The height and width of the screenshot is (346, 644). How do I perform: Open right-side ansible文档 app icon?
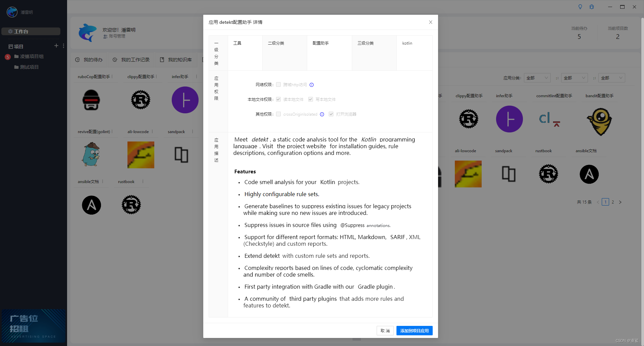point(589,174)
